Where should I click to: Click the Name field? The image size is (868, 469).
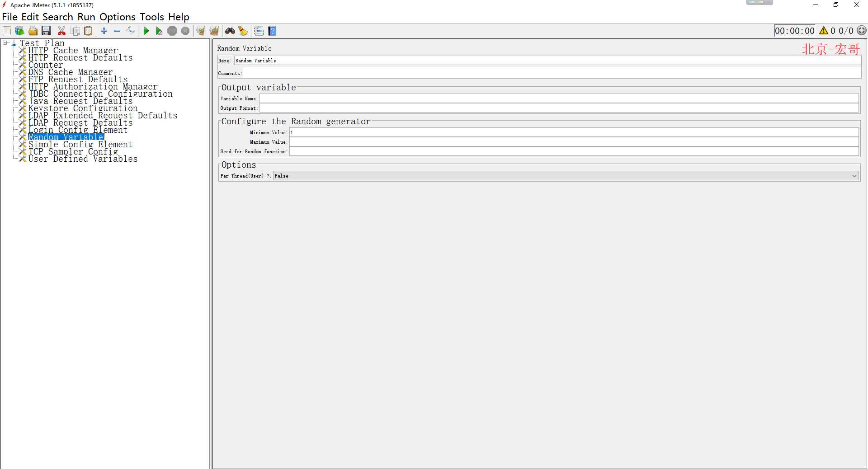pos(547,61)
